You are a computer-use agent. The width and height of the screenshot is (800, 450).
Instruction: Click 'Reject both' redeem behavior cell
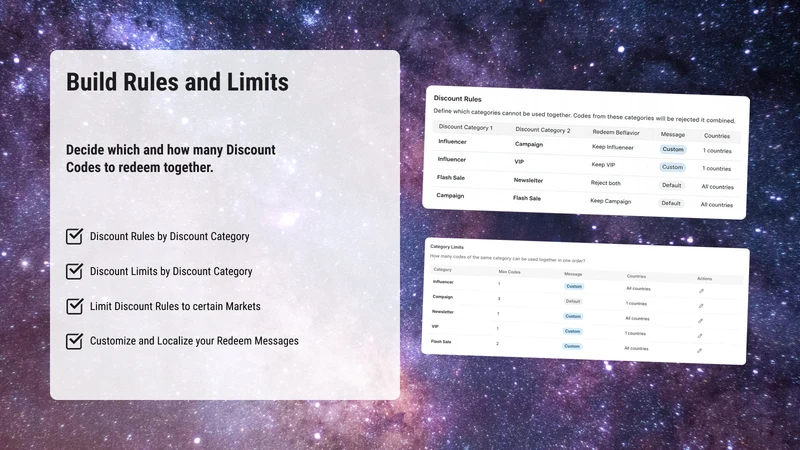pos(606,183)
